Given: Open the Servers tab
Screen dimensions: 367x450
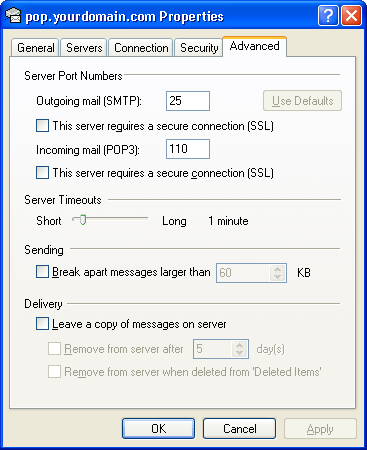Looking at the screenshot, I should (x=84, y=48).
